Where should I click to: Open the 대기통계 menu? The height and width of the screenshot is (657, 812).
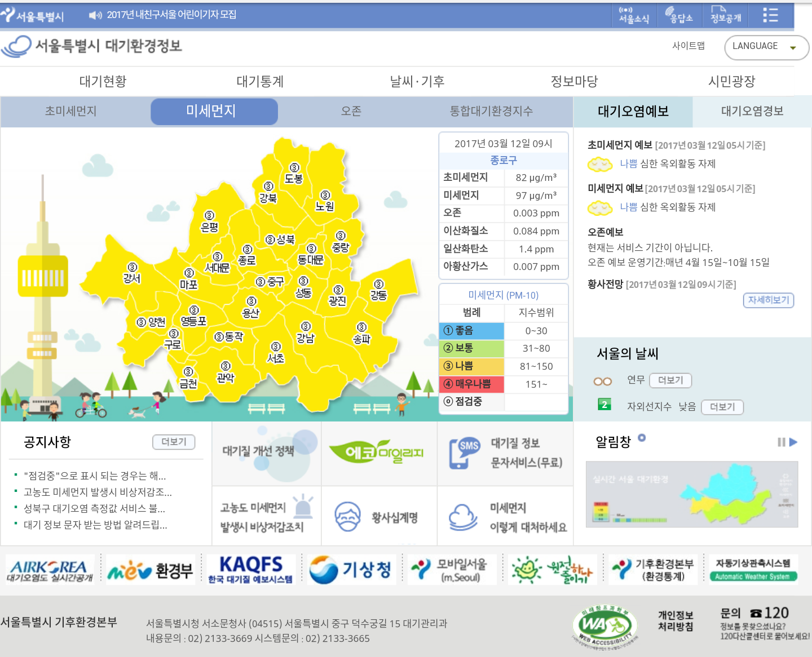pyautogui.click(x=260, y=82)
